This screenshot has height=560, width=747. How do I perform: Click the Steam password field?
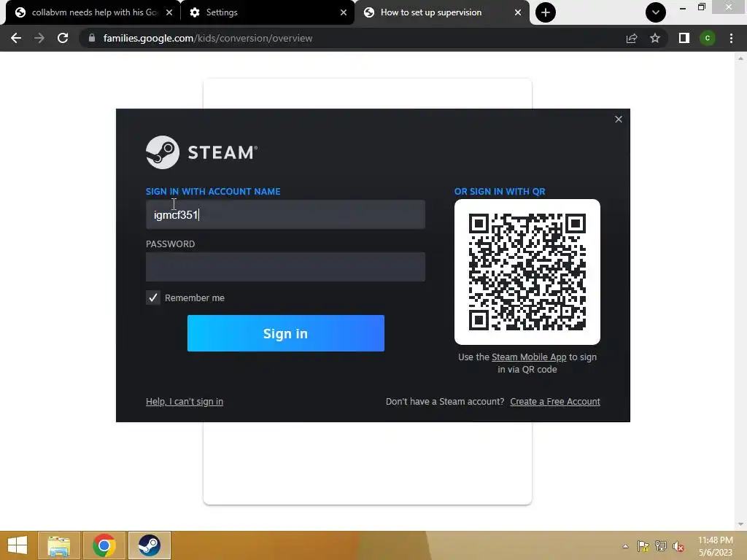(x=285, y=267)
